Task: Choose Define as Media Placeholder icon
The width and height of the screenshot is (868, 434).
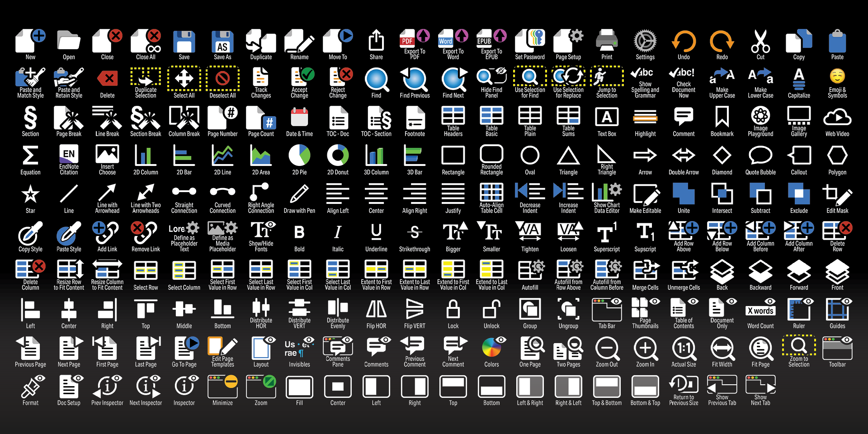Action: pyautogui.click(x=222, y=228)
